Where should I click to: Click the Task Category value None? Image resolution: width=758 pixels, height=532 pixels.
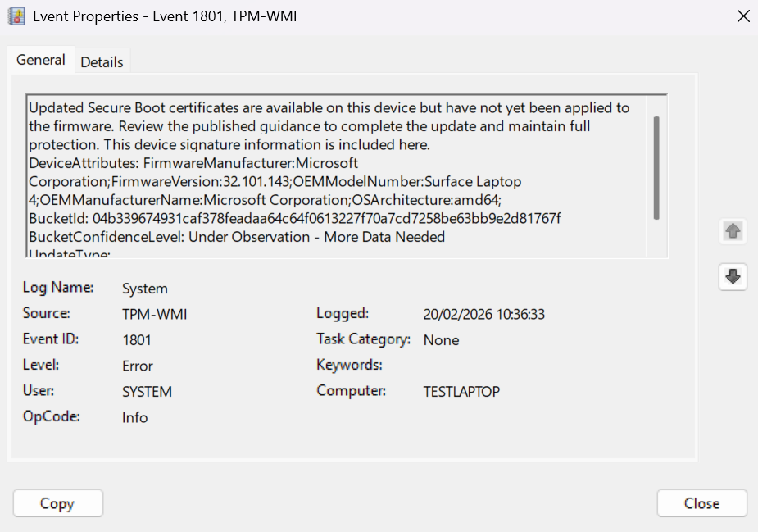pos(441,340)
